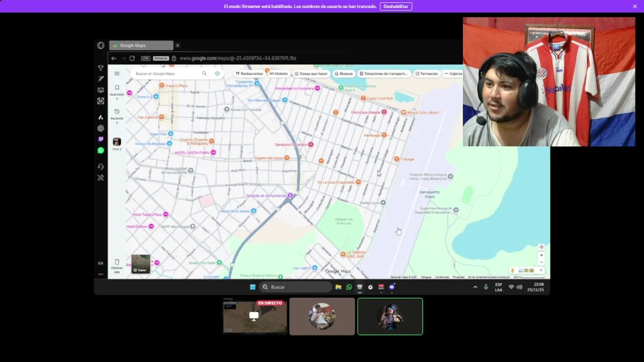The width and height of the screenshot is (644, 362).
Task: Dismiss the purple Streamer mode banner
Action: [635, 7]
